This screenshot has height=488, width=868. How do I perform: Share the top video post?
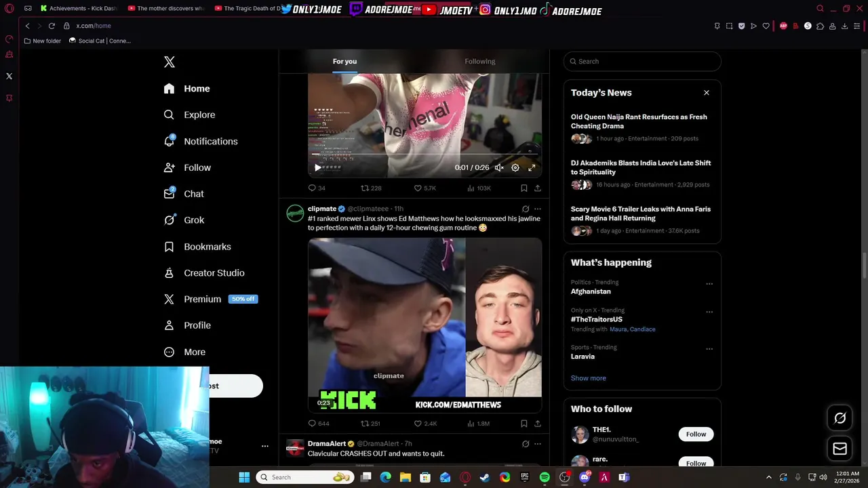coord(538,188)
